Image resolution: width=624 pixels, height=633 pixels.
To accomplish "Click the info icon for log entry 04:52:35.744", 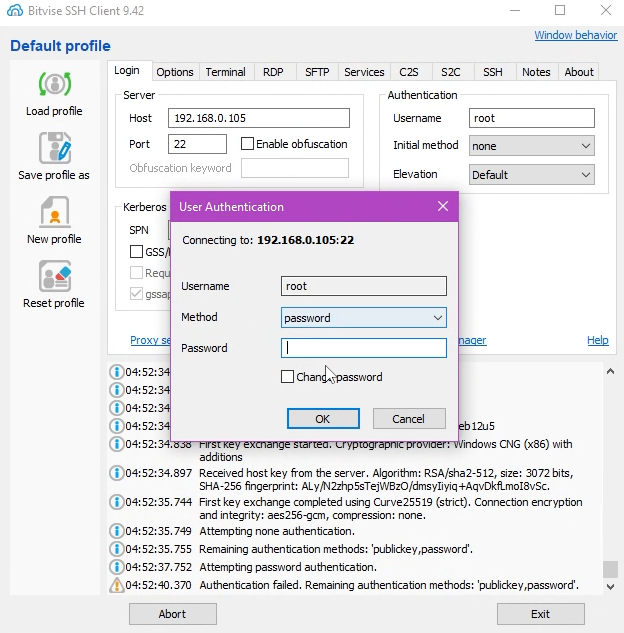I will click(x=117, y=502).
